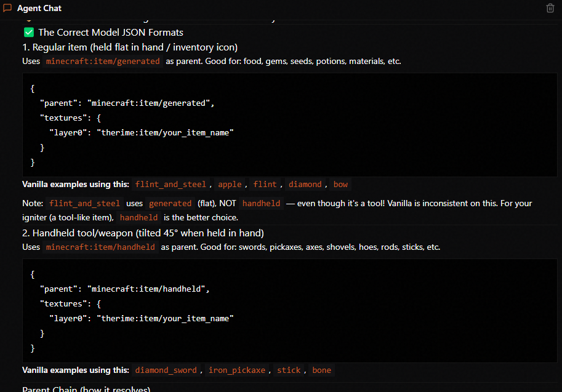Image resolution: width=562 pixels, height=392 pixels.
Task: Click the "1. Regular item" section heading
Action: [130, 47]
